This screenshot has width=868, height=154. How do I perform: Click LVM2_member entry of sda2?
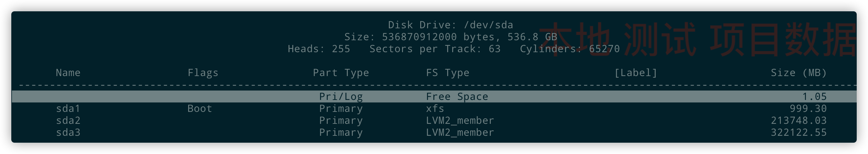tap(460, 121)
